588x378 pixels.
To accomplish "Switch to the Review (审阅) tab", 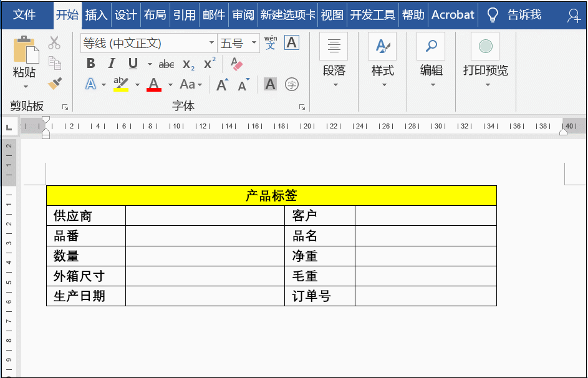I will coord(243,15).
